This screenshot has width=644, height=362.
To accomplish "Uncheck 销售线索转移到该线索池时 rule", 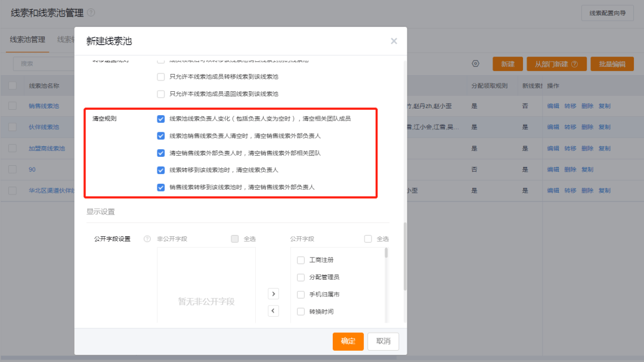I will pyautogui.click(x=160, y=187).
